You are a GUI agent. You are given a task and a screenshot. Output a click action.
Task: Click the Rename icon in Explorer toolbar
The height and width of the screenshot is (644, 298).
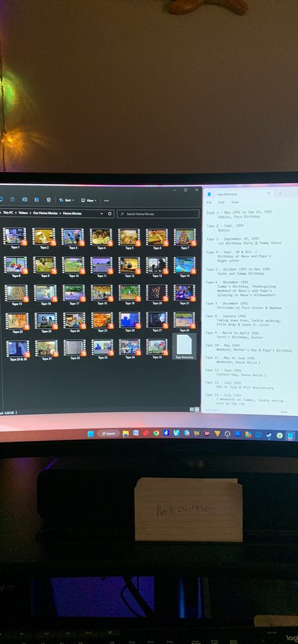coord(25,200)
